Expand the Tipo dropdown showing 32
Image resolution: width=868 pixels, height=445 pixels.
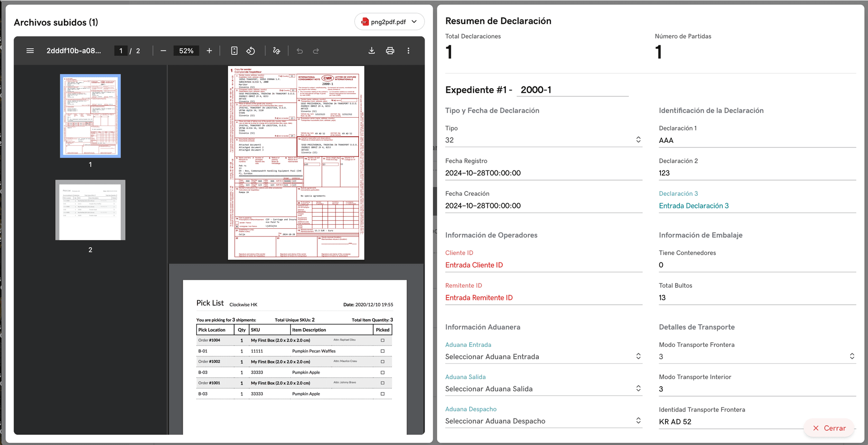tap(638, 140)
